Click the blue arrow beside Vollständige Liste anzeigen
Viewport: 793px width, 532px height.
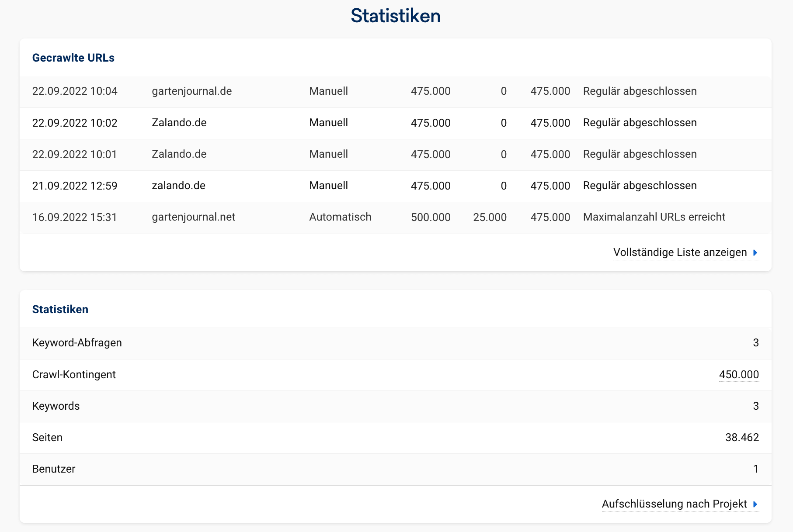point(755,253)
